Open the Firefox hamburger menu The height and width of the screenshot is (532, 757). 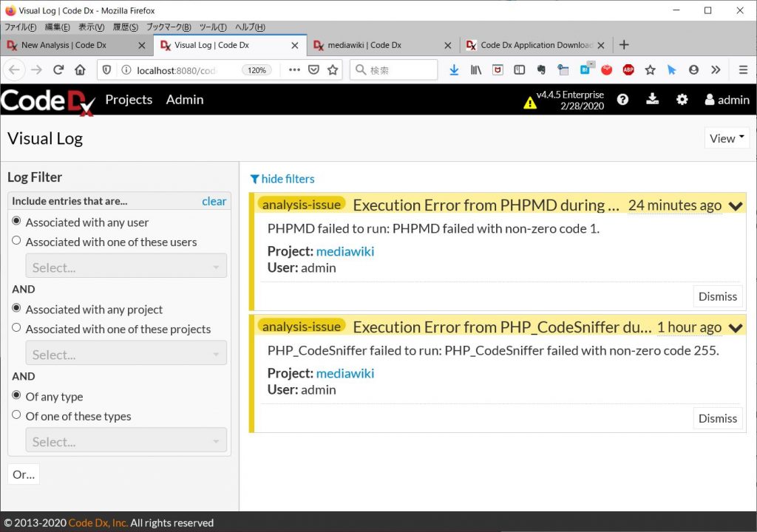pyautogui.click(x=743, y=70)
